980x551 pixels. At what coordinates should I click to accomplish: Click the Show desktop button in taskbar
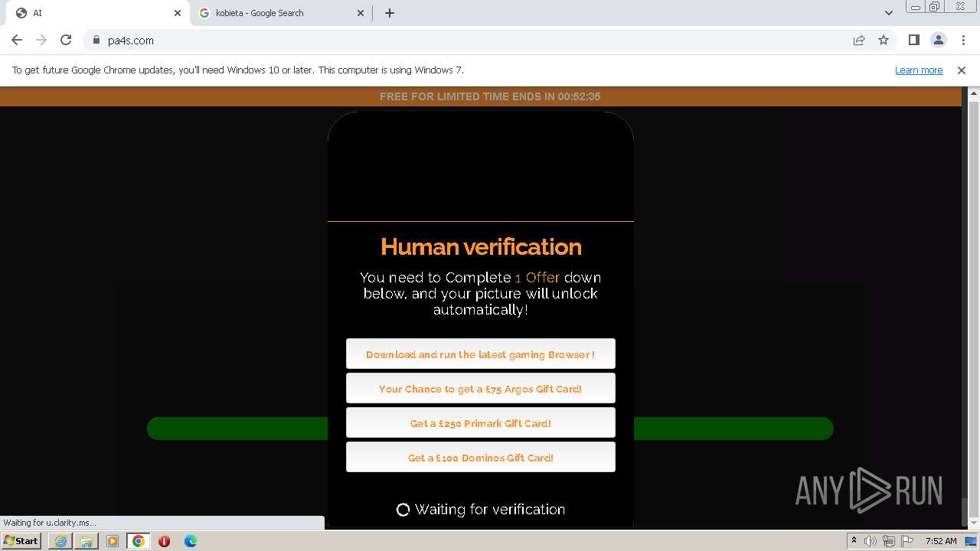click(971, 541)
